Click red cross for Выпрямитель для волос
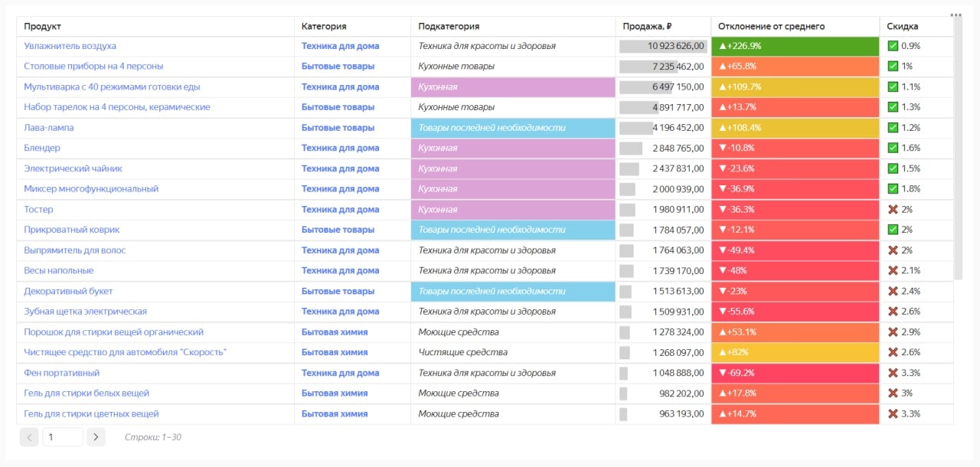980x467 pixels. [x=893, y=250]
